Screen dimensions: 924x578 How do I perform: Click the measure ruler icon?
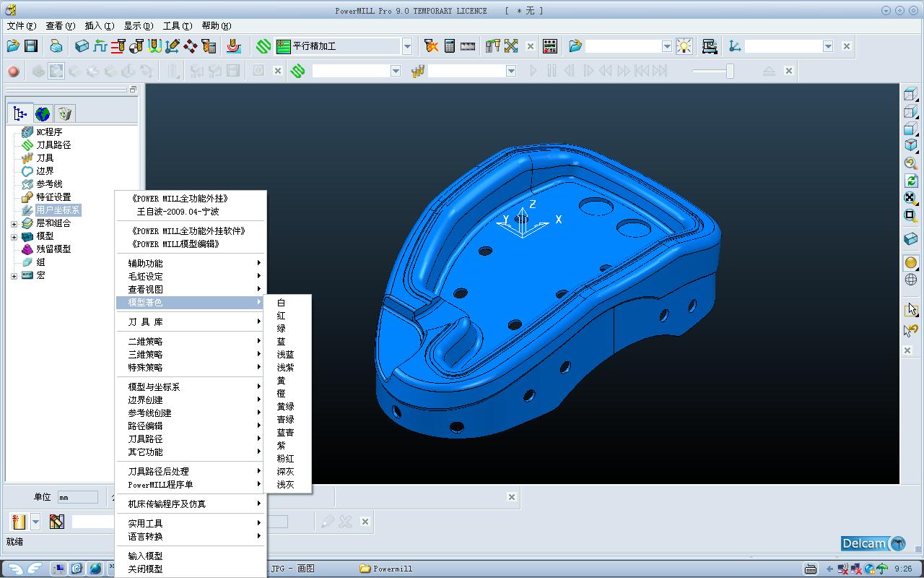click(x=468, y=46)
